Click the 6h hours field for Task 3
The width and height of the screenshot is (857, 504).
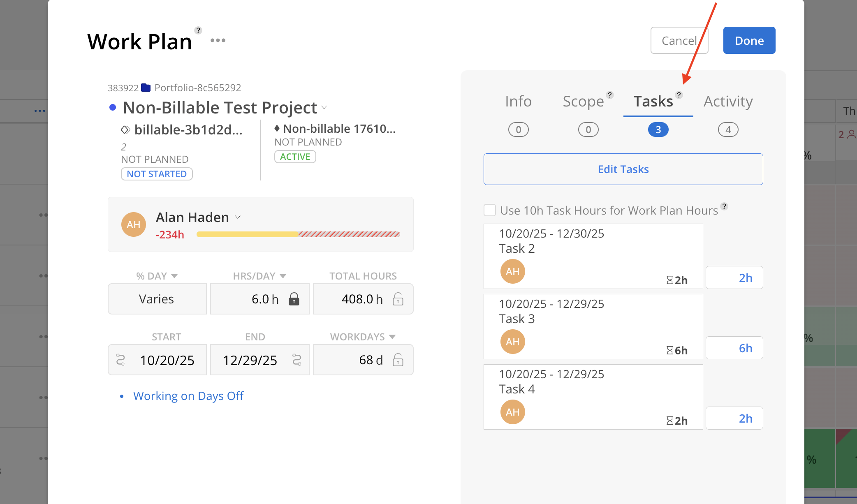pyautogui.click(x=734, y=348)
